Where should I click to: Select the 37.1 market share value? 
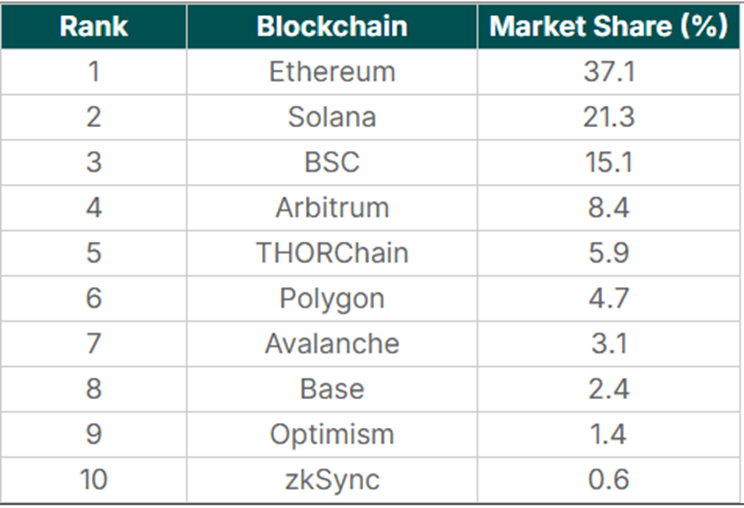click(x=609, y=72)
